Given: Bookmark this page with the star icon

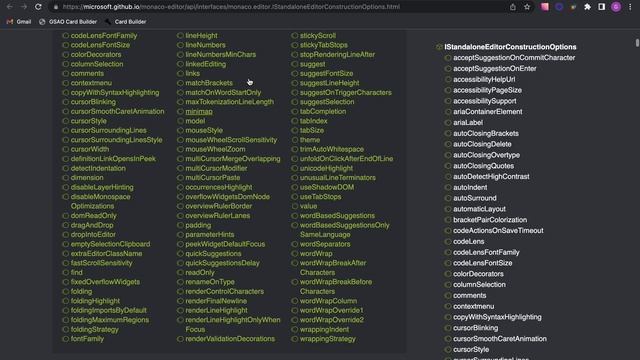Looking at the screenshot, I should (x=527, y=7).
